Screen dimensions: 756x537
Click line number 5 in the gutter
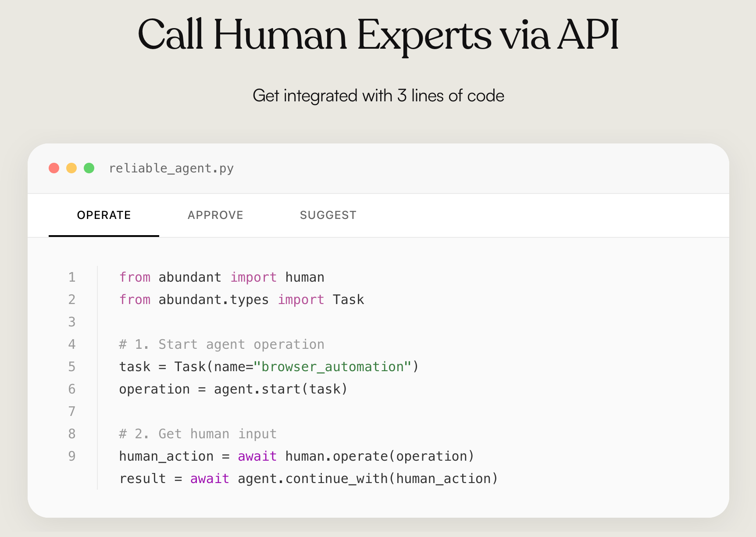coord(72,367)
